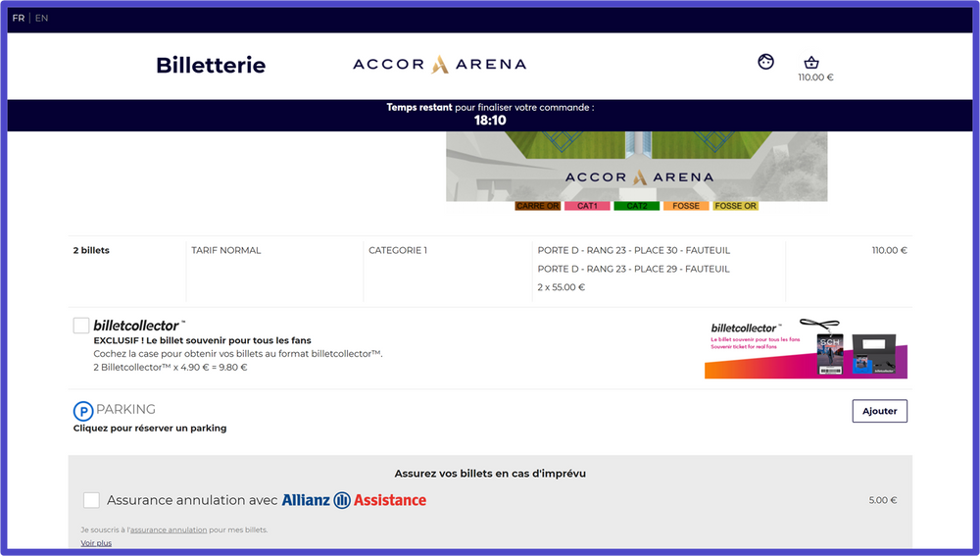The image size is (980, 556).
Task: Click the 'EXCLUSIF ! Le billet souvenir' heading
Action: tap(203, 341)
